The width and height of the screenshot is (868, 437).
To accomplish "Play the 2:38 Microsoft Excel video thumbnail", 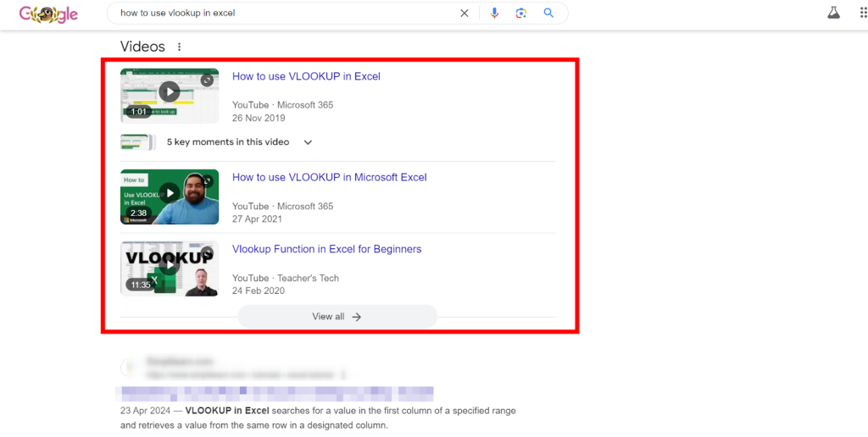I will (170, 197).
